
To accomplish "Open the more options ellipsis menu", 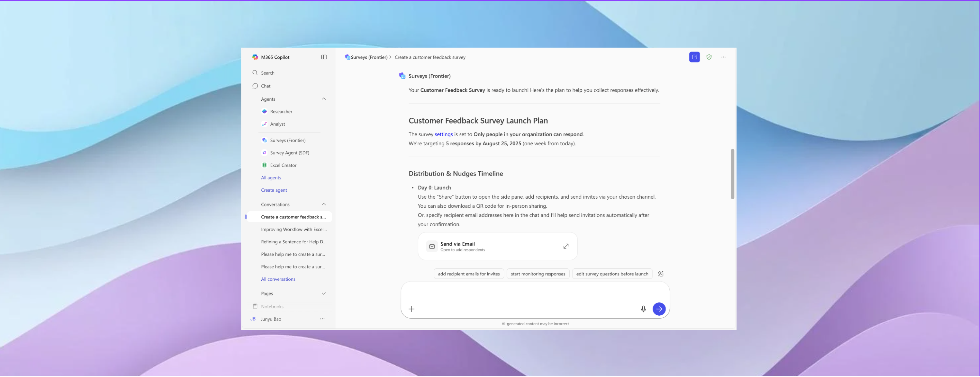I will (x=724, y=57).
